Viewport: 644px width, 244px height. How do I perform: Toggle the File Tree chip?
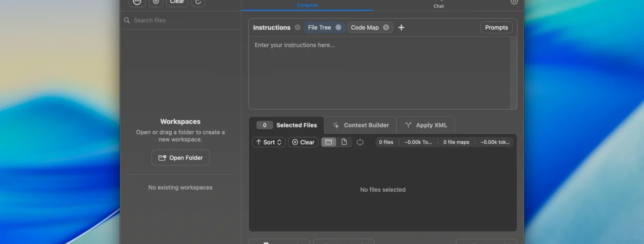[x=325, y=28]
